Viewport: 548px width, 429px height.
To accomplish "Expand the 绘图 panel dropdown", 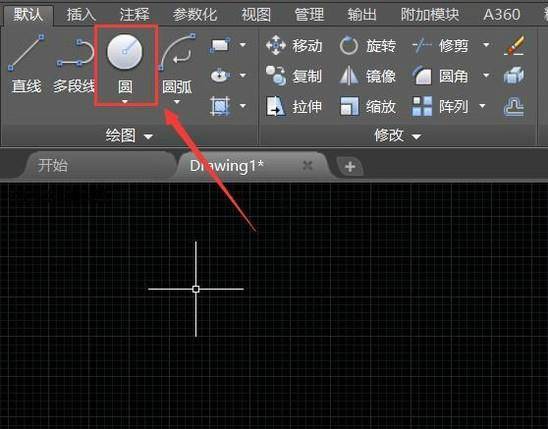I will coord(148,137).
